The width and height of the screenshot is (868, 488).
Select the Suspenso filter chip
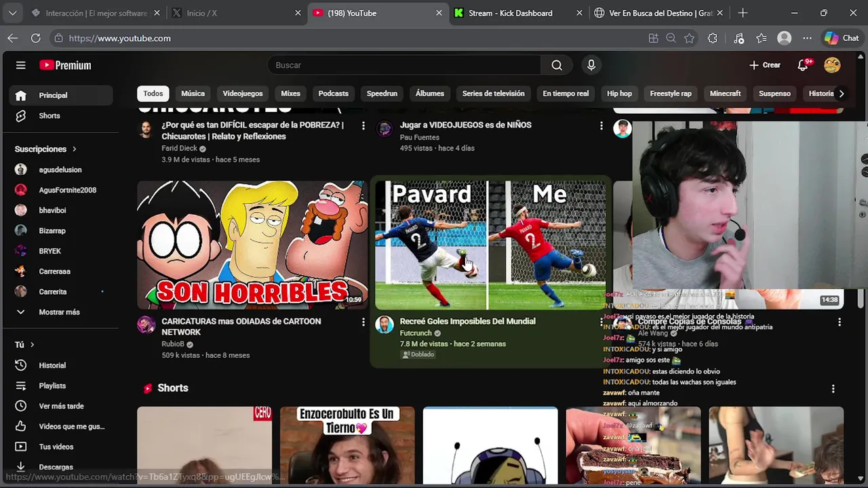[774, 94]
